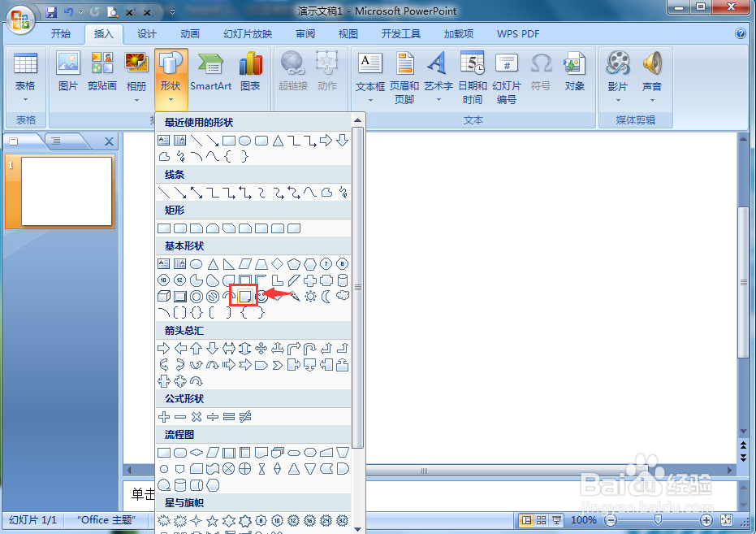The image size is (756, 534).
Task: Insert a SmartArt graphic
Action: (x=210, y=72)
